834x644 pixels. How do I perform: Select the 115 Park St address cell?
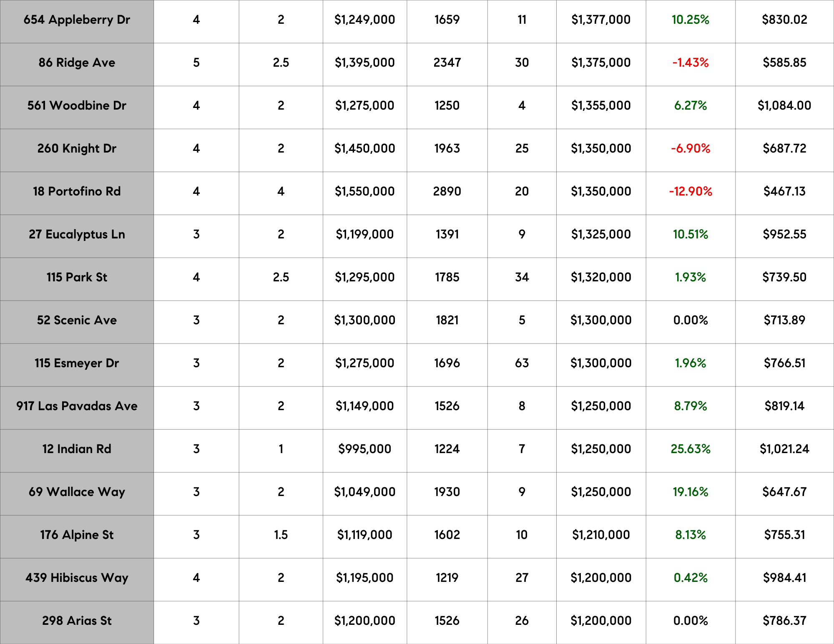coord(77,277)
